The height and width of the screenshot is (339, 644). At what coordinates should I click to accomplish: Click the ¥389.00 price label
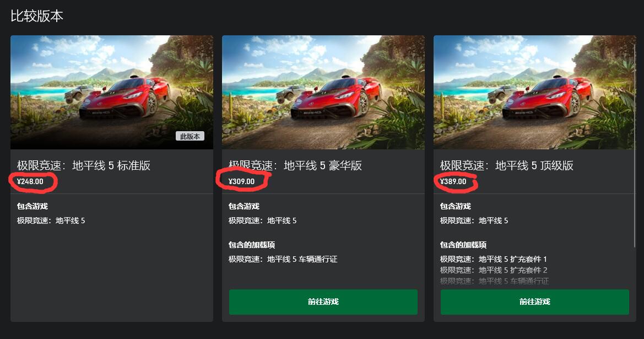point(453,181)
